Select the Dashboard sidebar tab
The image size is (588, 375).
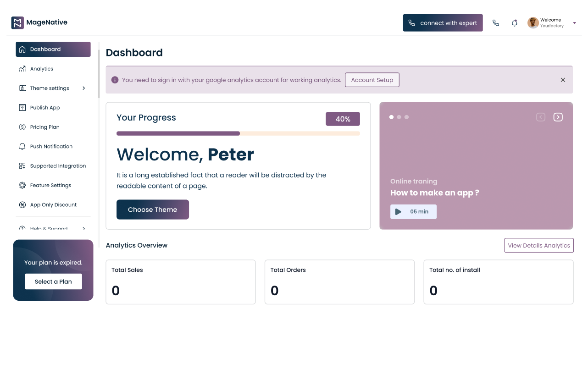53,49
